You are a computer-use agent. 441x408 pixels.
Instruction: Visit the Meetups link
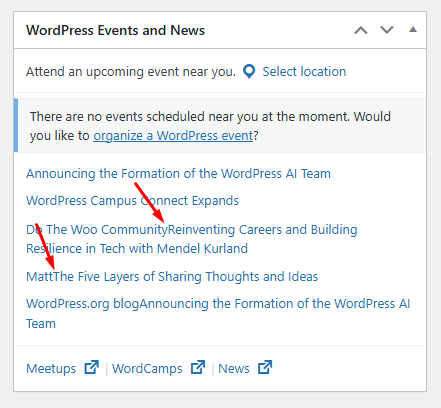click(x=51, y=369)
